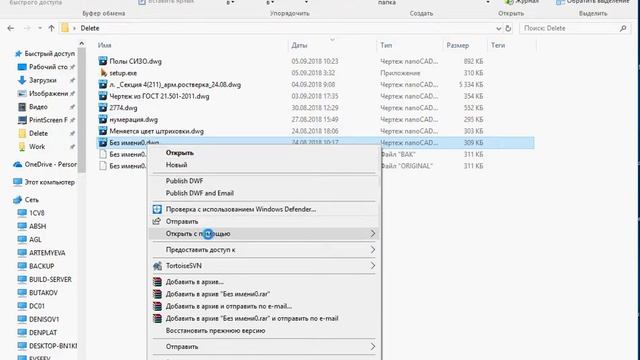The height and width of the screenshot is (360, 640).
Task: Open network computer BUTAKOV
Action: click(x=43, y=293)
